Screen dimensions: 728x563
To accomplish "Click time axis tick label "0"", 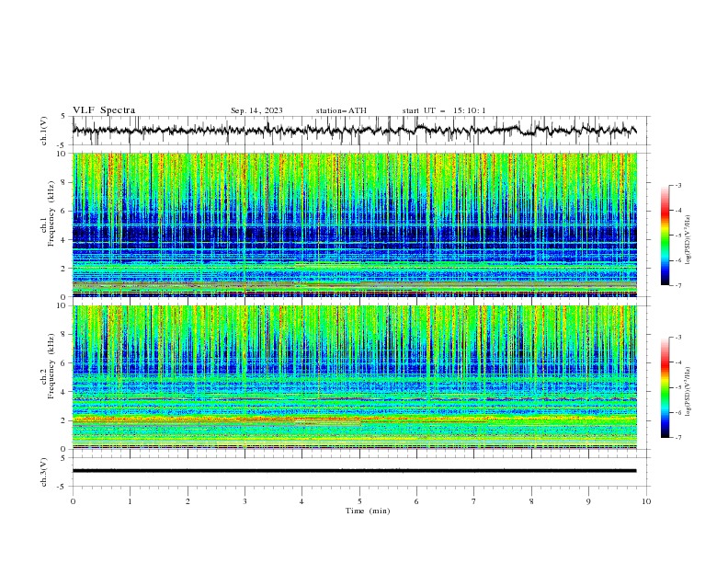I will tap(73, 501).
